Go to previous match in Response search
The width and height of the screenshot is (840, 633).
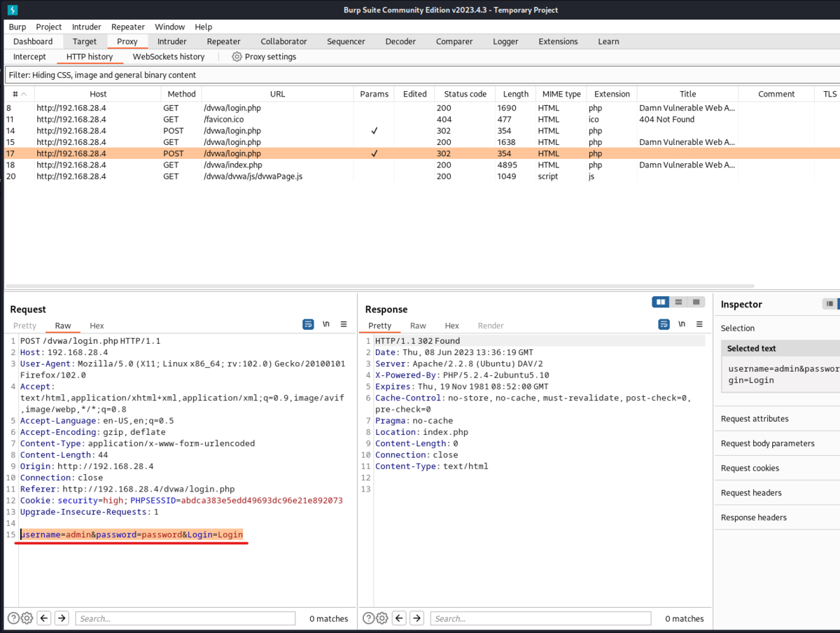tap(399, 618)
